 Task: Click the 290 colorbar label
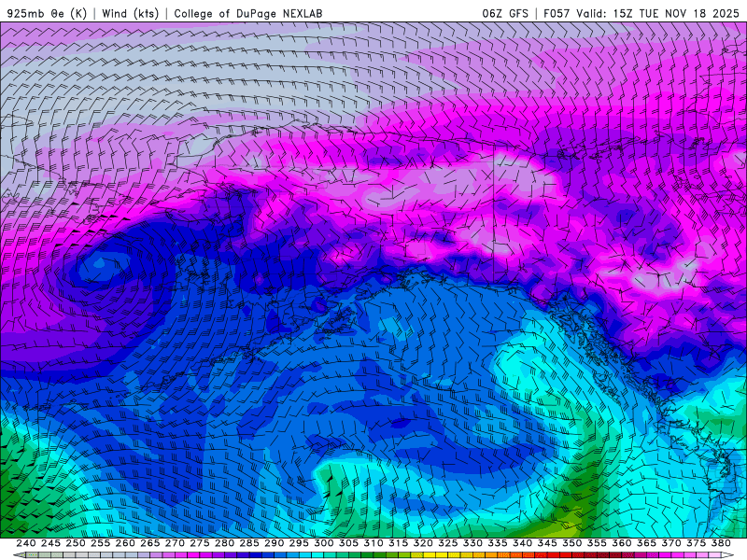(274, 543)
